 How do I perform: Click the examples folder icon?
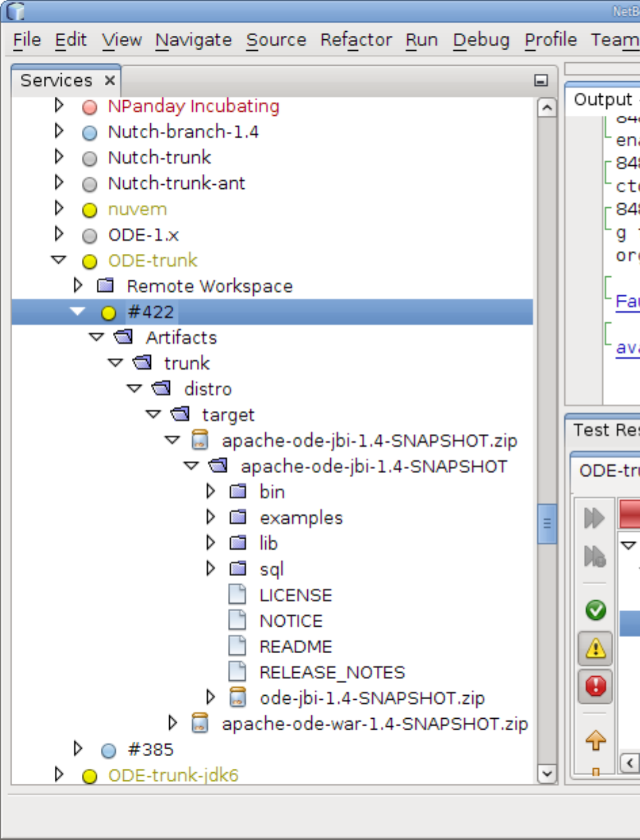tap(237, 517)
